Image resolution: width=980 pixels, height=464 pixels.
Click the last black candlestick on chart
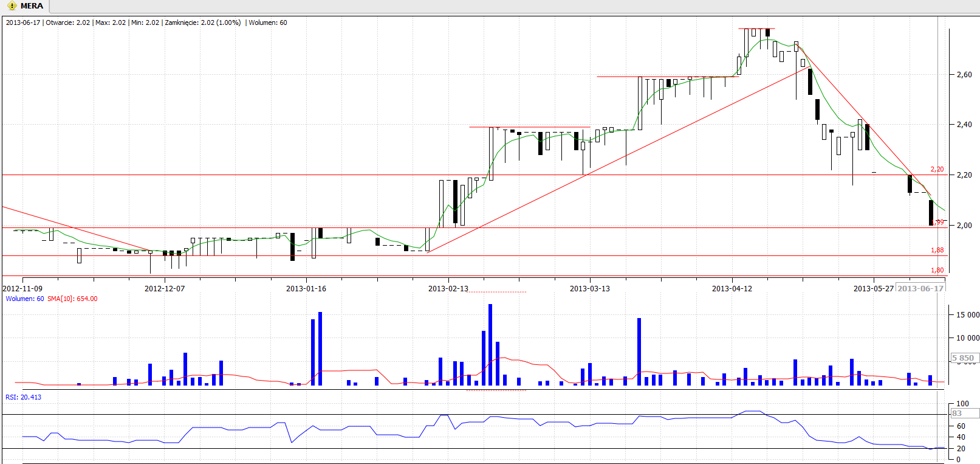coord(931,212)
